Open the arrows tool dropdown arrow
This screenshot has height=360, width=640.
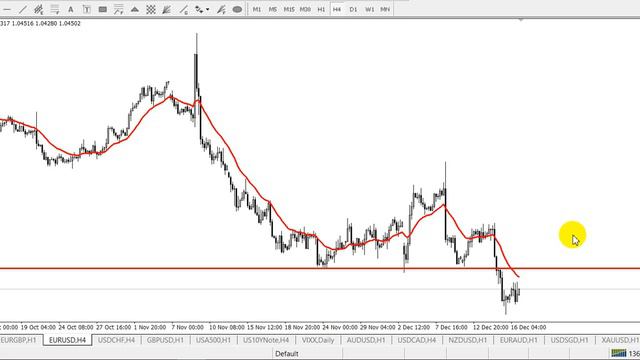click(208, 9)
